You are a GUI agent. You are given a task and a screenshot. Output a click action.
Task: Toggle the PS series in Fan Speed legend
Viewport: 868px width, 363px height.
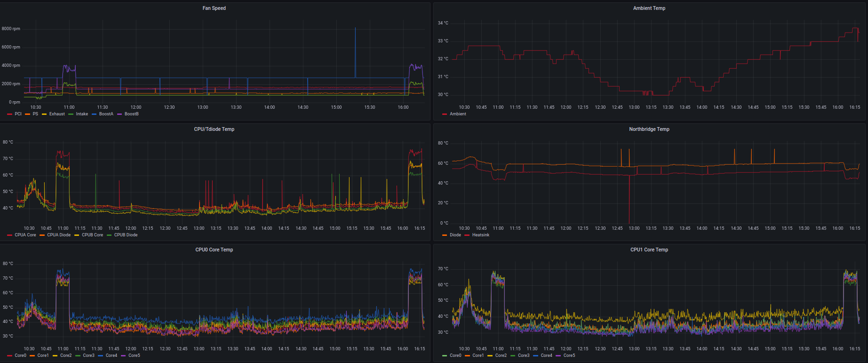(35, 114)
